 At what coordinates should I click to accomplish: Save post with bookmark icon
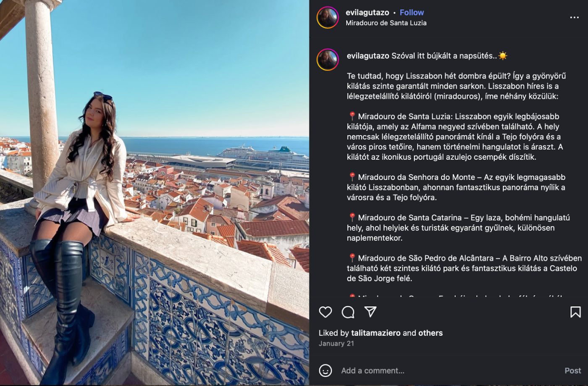click(x=575, y=312)
